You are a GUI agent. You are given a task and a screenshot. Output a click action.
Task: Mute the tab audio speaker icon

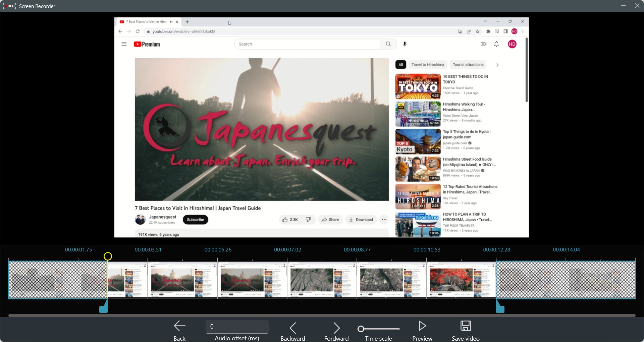point(171,22)
